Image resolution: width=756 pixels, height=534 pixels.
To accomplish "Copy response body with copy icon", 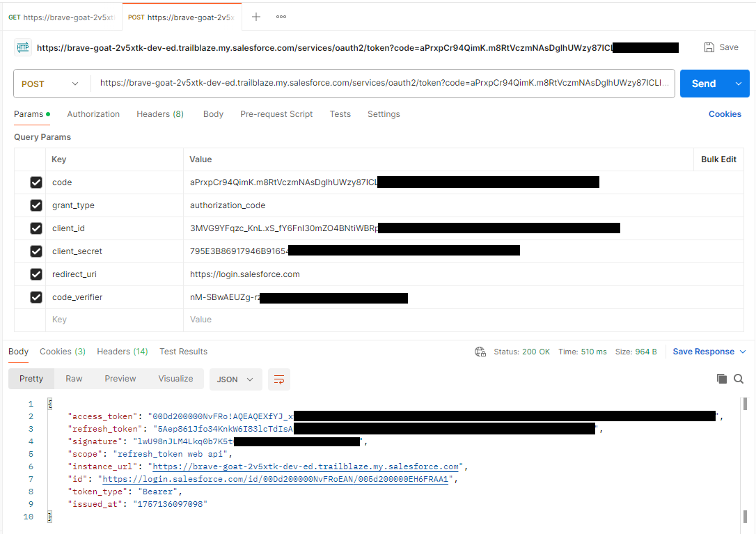I will pos(722,379).
